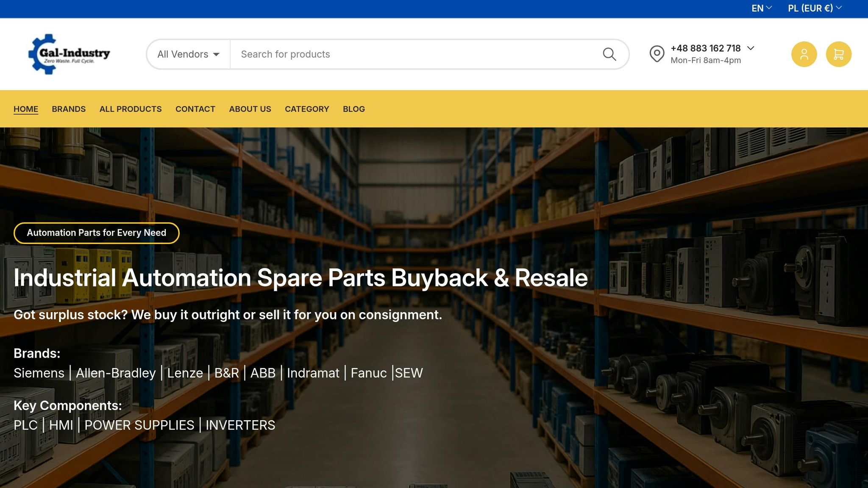This screenshot has height=488, width=868.
Task: Click the Siemens brand name
Action: pos(39,373)
